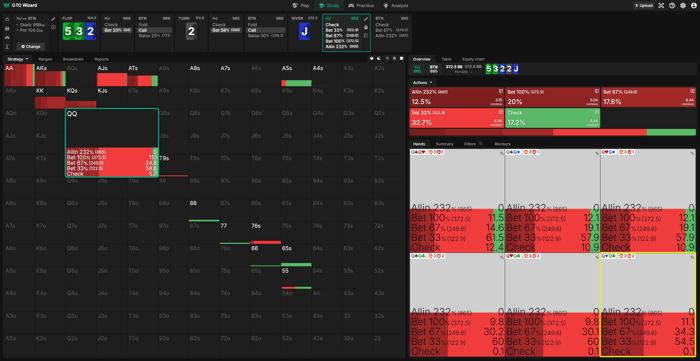Click the fullscreen focus icon beside Upload
The height and width of the screenshot is (361, 700).
point(662,6)
